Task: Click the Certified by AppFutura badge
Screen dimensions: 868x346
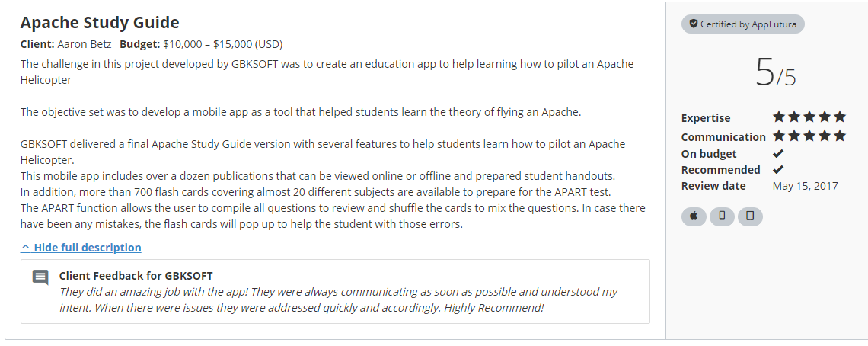Action: pos(743,24)
